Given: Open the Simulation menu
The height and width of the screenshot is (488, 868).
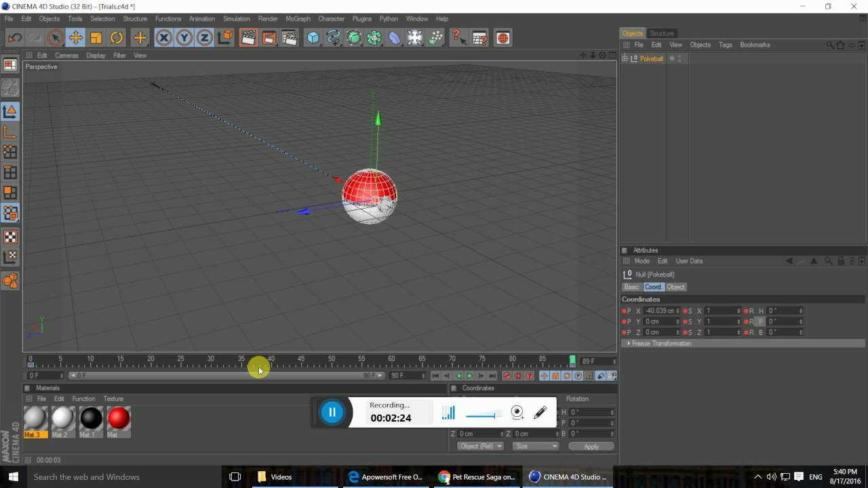Looking at the screenshot, I should point(237,19).
